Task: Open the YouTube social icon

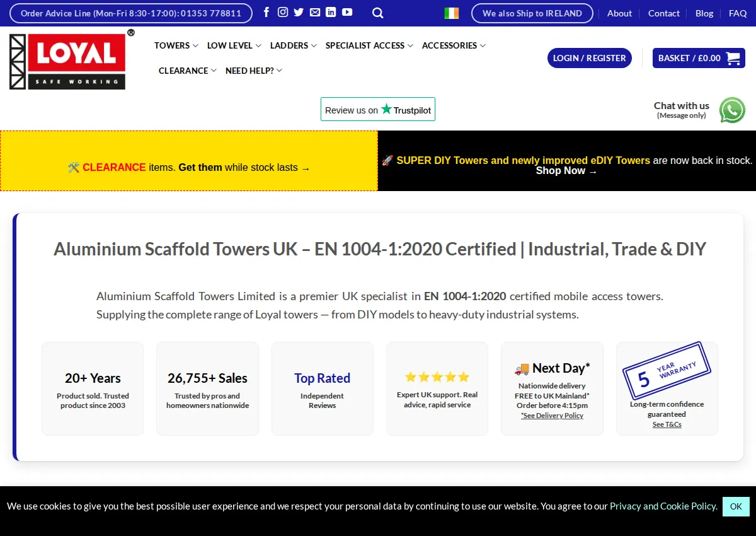Action: (x=347, y=12)
